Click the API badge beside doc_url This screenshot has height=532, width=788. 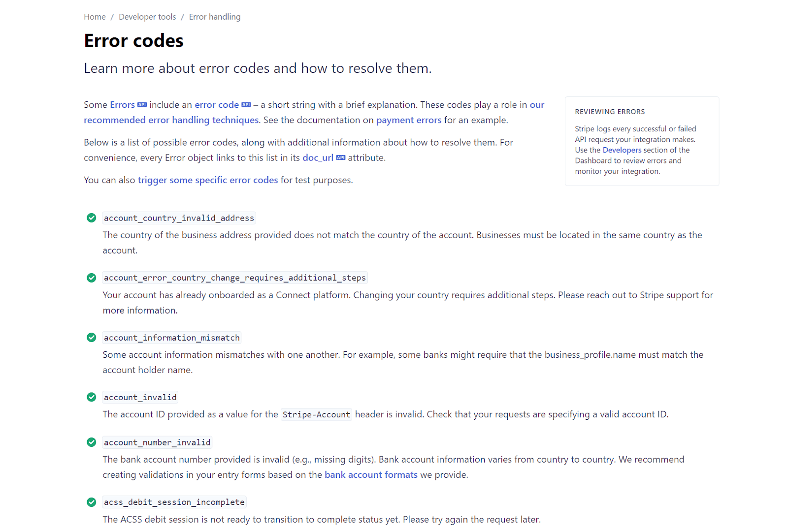click(x=340, y=157)
